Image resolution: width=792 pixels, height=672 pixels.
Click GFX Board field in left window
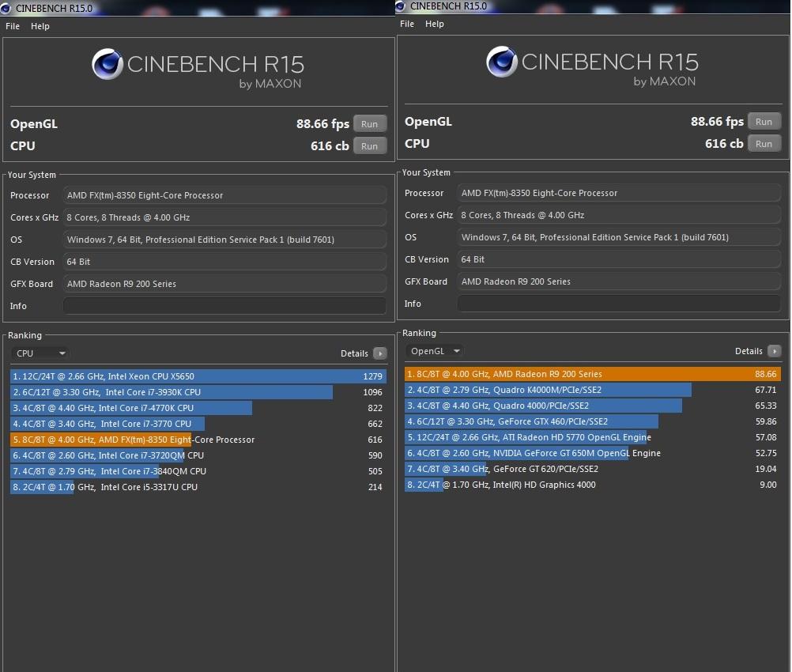pyautogui.click(x=224, y=284)
